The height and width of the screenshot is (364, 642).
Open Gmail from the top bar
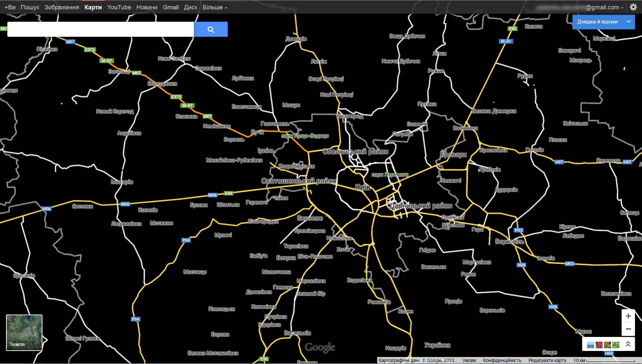pyautogui.click(x=171, y=7)
